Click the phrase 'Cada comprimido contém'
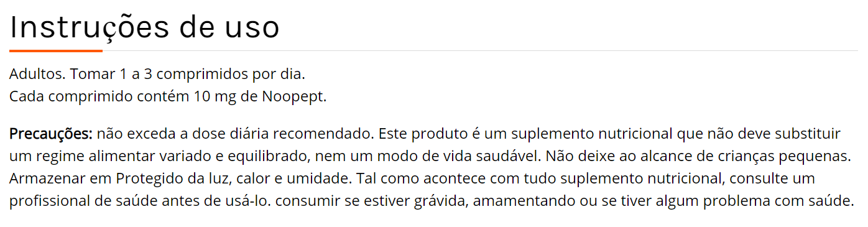The width and height of the screenshot is (868, 227). pyautogui.click(x=99, y=97)
